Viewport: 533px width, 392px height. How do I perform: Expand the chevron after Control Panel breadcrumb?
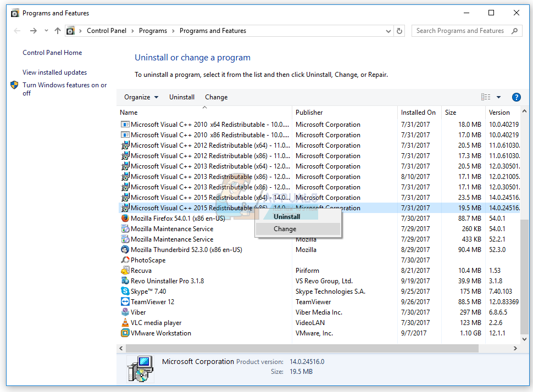pos(132,31)
